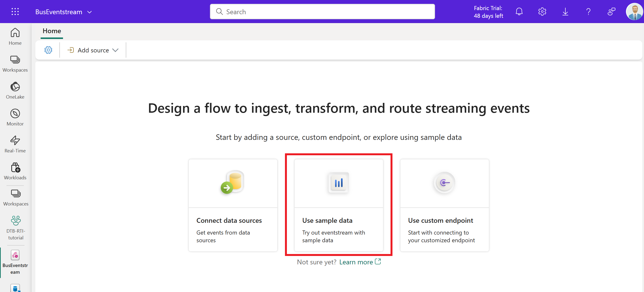
Task: Open settings gear in top bar
Action: (x=542, y=12)
